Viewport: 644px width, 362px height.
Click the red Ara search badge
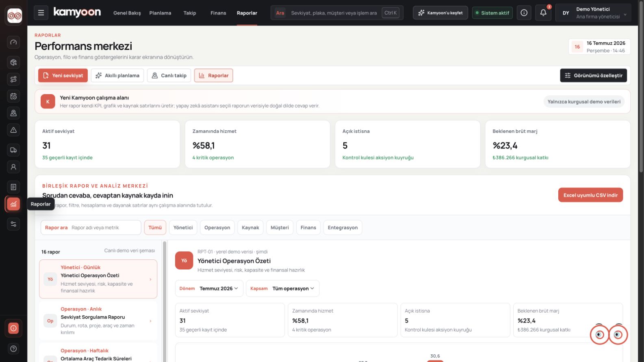click(280, 13)
